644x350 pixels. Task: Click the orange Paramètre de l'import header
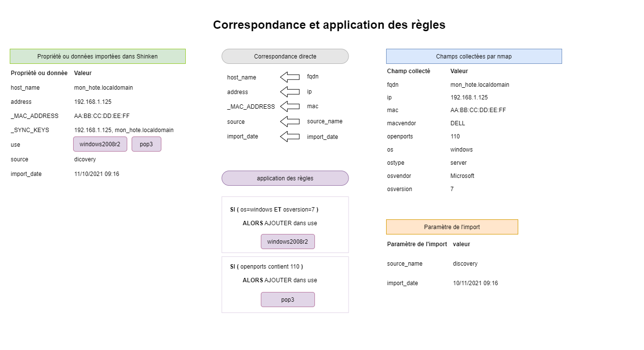pos(452,227)
